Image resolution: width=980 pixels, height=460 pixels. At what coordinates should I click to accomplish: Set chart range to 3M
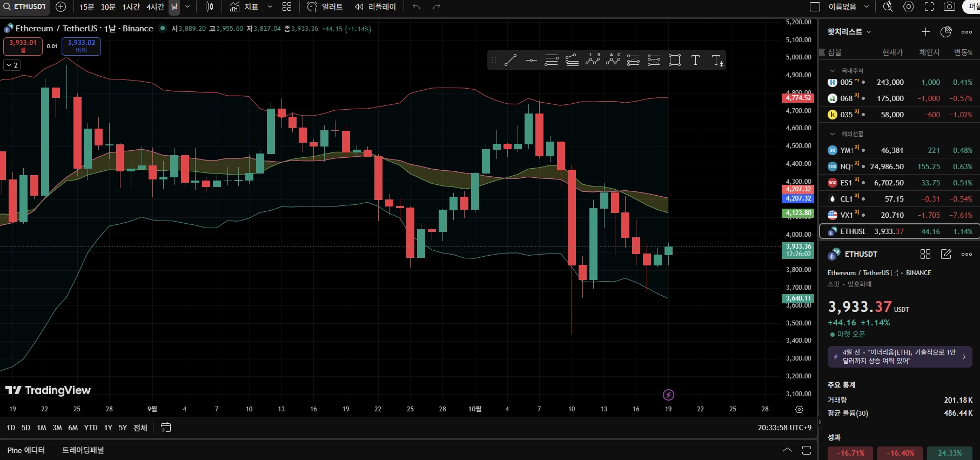pos(57,428)
